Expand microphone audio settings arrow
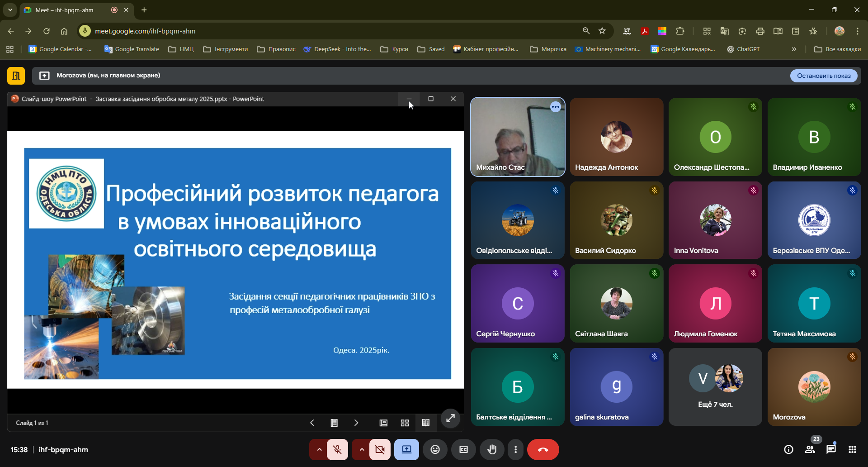The width and height of the screenshot is (868, 467). tap(319, 449)
